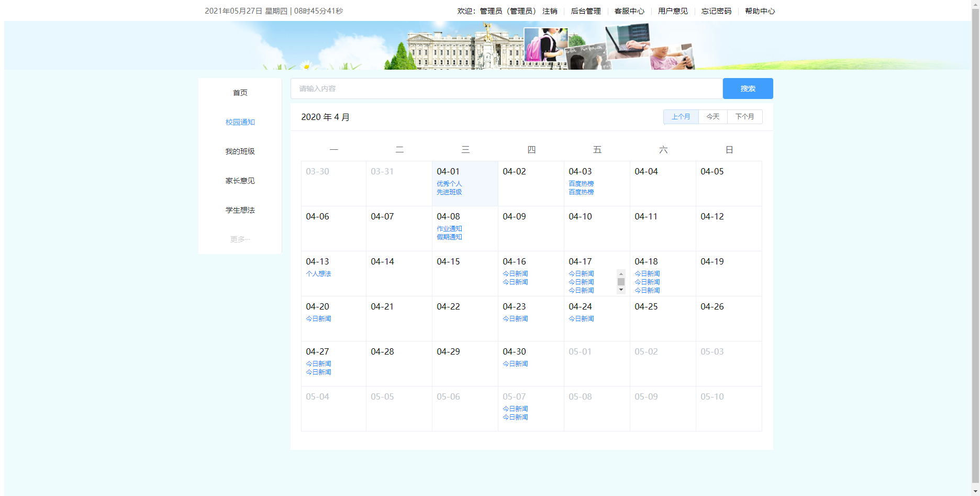Select the greyed 03-31 date label
980x496 pixels.
[x=382, y=172]
